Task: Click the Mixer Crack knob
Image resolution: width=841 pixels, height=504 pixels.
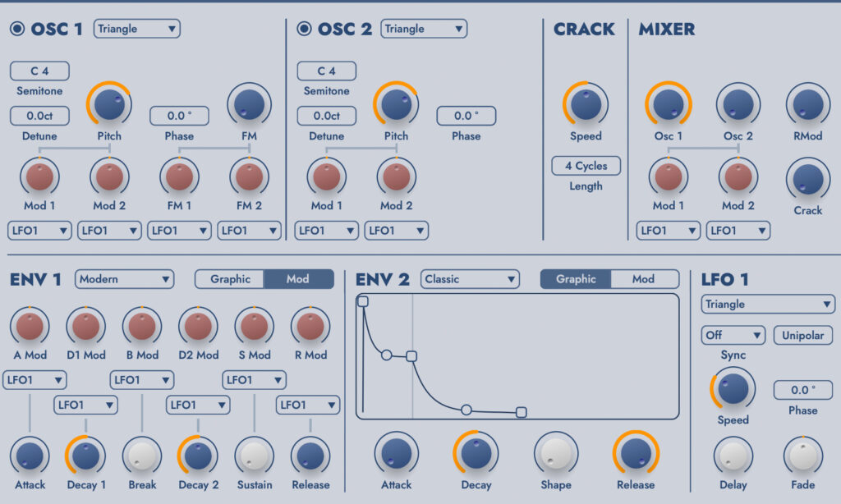Action: pyautogui.click(x=807, y=179)
